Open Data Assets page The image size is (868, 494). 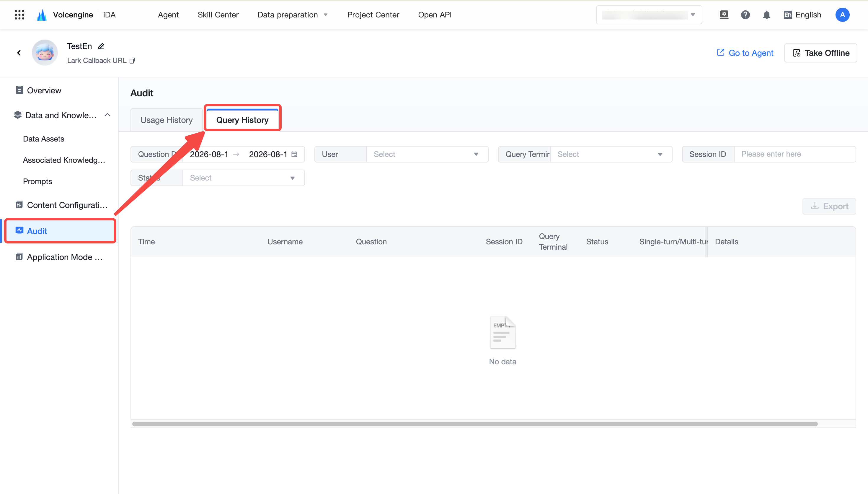(43, 139)
